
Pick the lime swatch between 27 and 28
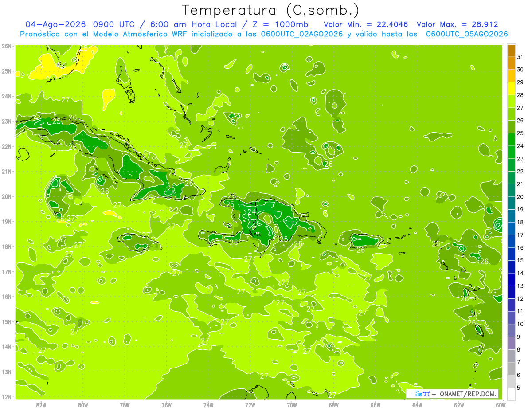511,101
